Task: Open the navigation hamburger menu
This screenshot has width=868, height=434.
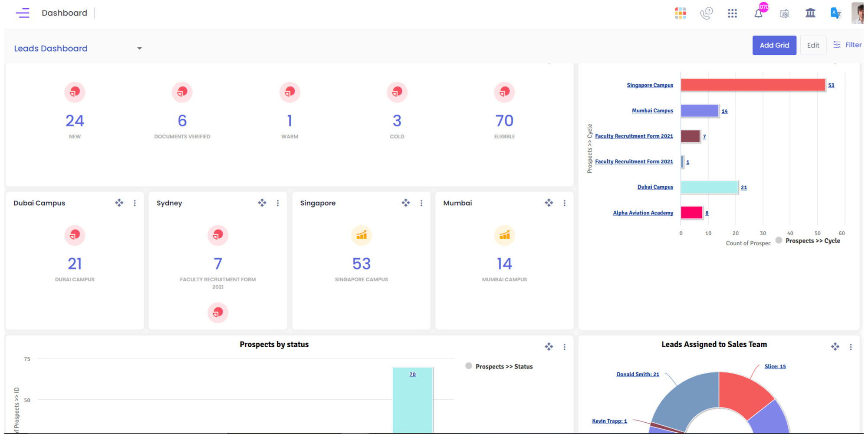Action: pyautogui.click(x=23, y=13)
